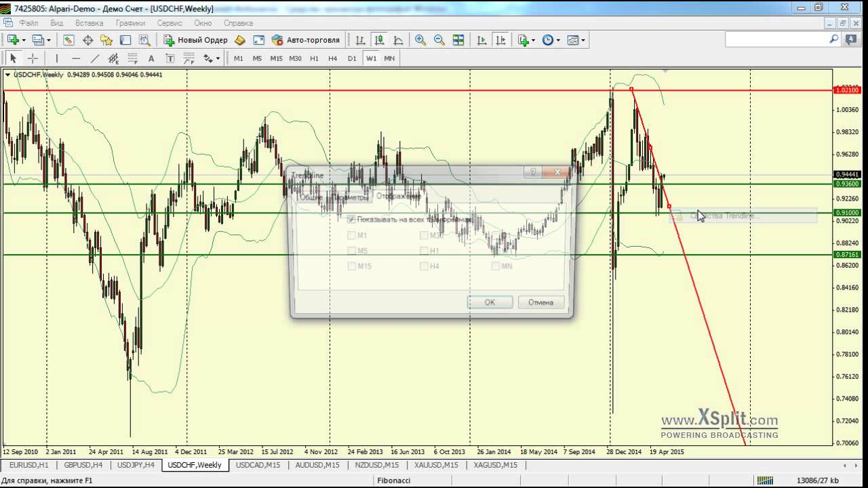Enable chart shift icon
The height and width of the screenshot is (488, 868).
tap(501, 40)
